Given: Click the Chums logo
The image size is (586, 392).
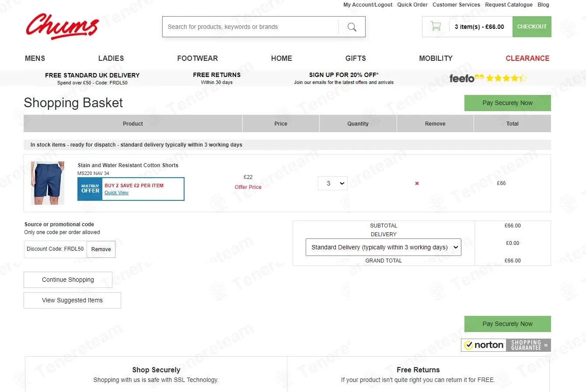Looking at the screenshot, I should pyautogui.click(x=63, y=26).
